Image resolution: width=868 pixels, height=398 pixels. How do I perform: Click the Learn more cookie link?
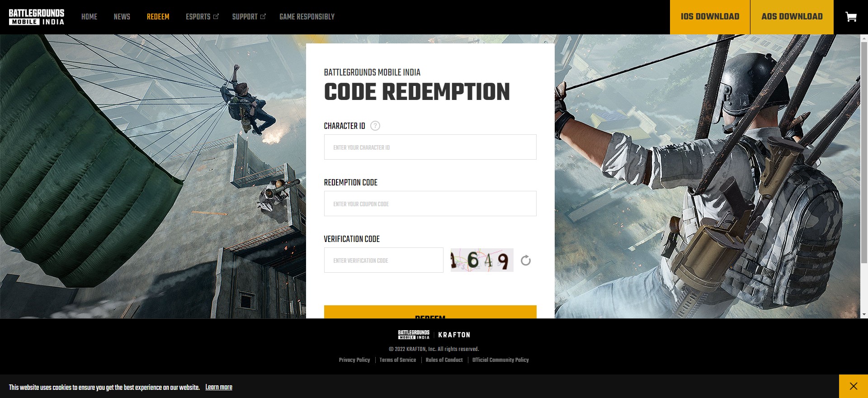click(x=219, y=387)
